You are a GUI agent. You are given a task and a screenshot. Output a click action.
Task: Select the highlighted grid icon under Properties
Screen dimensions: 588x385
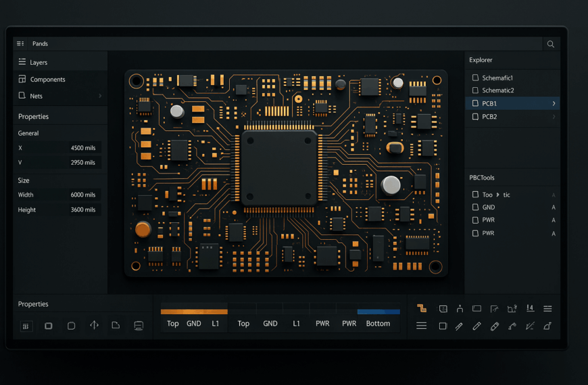[26, 326]
